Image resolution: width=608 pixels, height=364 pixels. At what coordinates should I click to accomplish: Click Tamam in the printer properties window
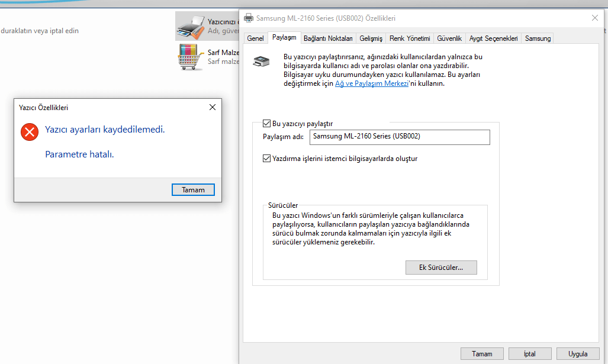pos(482,354)
